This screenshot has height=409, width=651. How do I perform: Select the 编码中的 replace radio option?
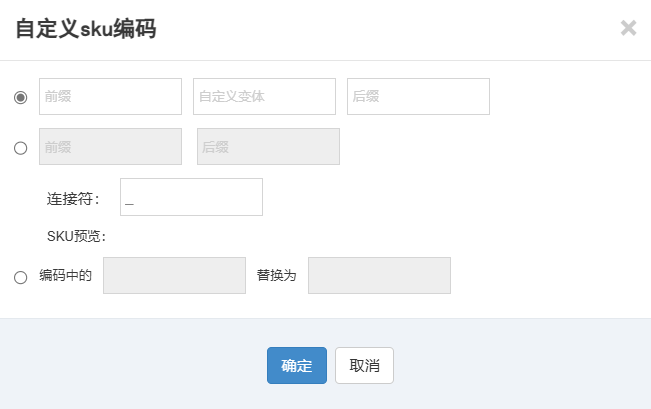(20, 277)
